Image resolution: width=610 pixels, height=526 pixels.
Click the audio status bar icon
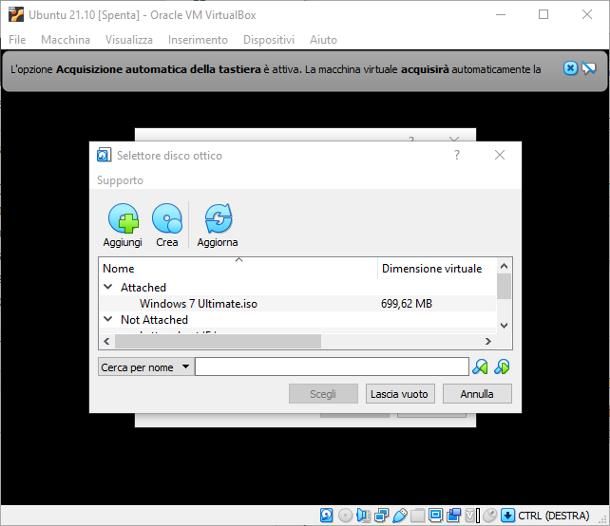tap(363, 515)
